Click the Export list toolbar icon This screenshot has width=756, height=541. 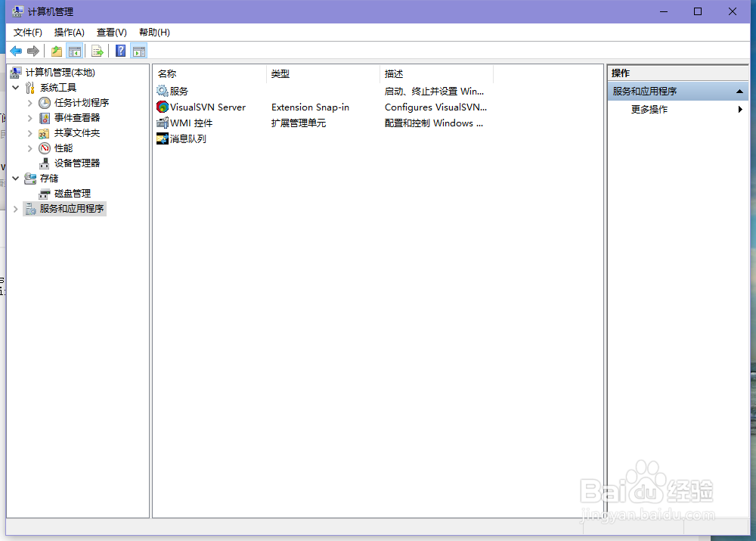tap(98, 51)
